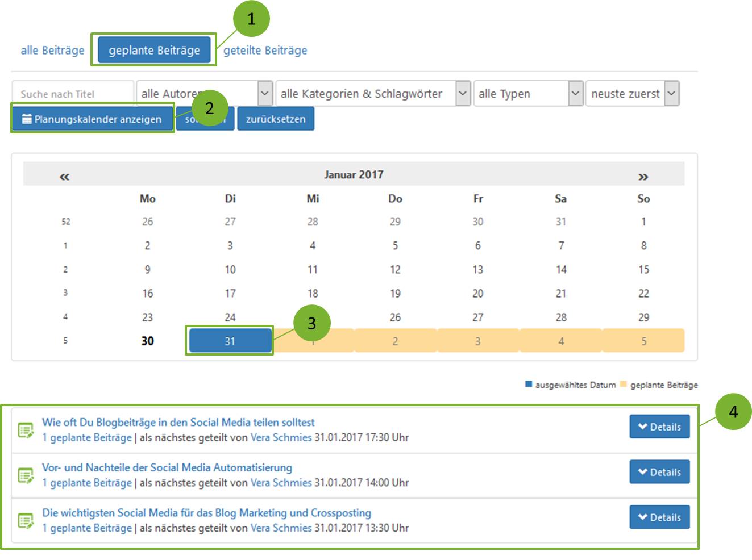Click the orange 'geplante Beiträge' legend square

624,385
